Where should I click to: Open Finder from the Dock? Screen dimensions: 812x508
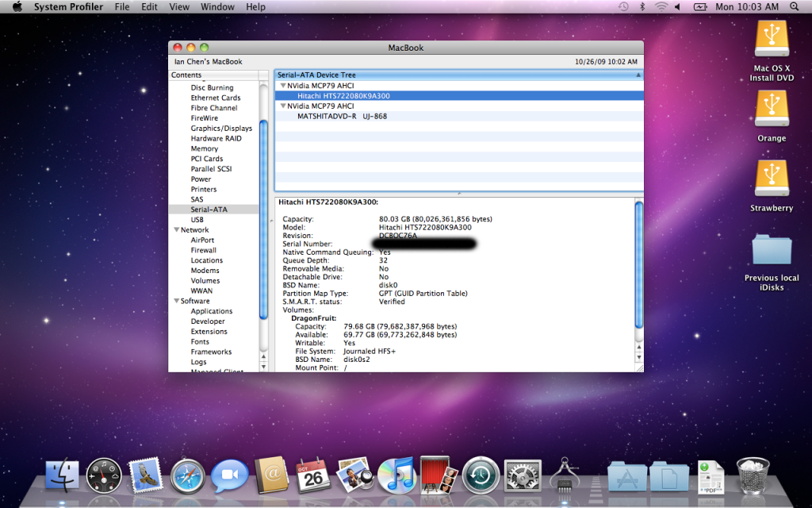pyautogui.click(x=62, y=475)
